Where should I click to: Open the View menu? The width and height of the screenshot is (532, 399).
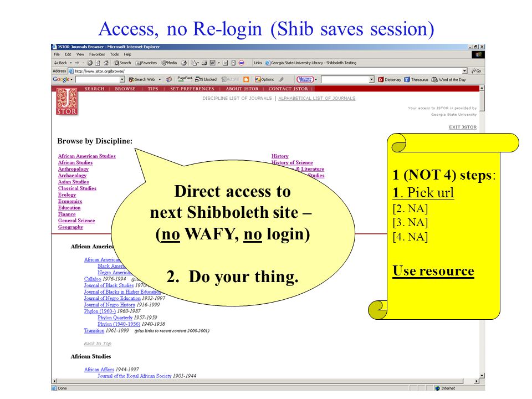(80, 54)
